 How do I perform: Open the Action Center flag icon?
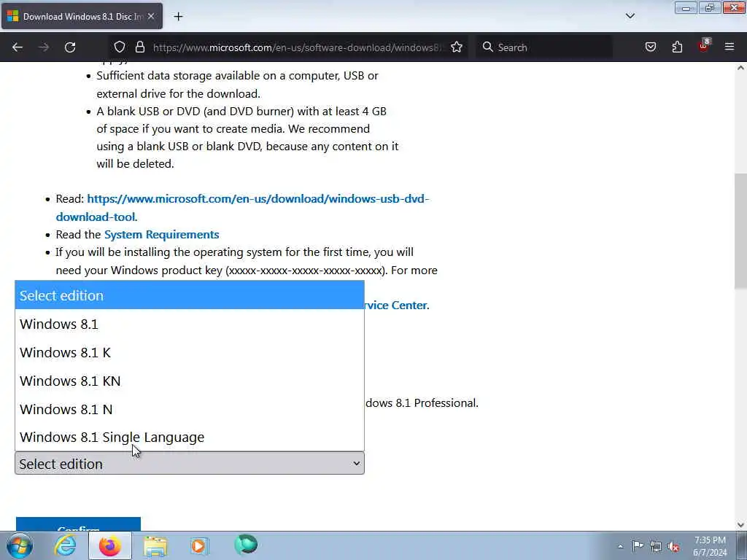638,545
